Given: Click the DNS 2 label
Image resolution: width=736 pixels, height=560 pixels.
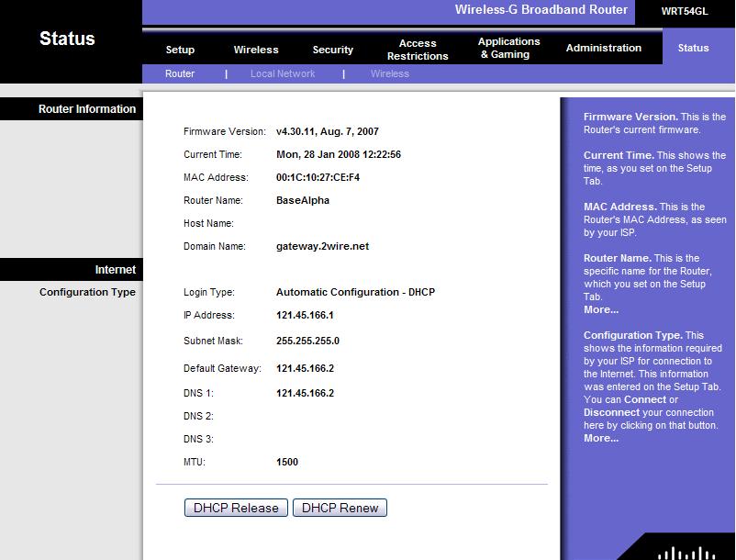Looking at the screenshot, I should click(x=198, y=417).
